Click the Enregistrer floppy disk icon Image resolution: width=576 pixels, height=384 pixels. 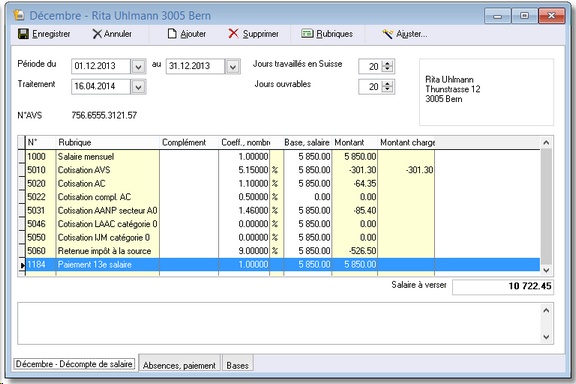[x=23, y=34]
